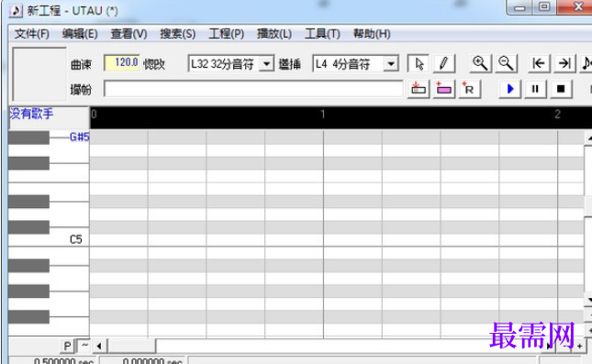Image resolution: width=592 pixels, height=364 pixels.
Task: Select the arrow pointer tool
Action: coord(419,64)
